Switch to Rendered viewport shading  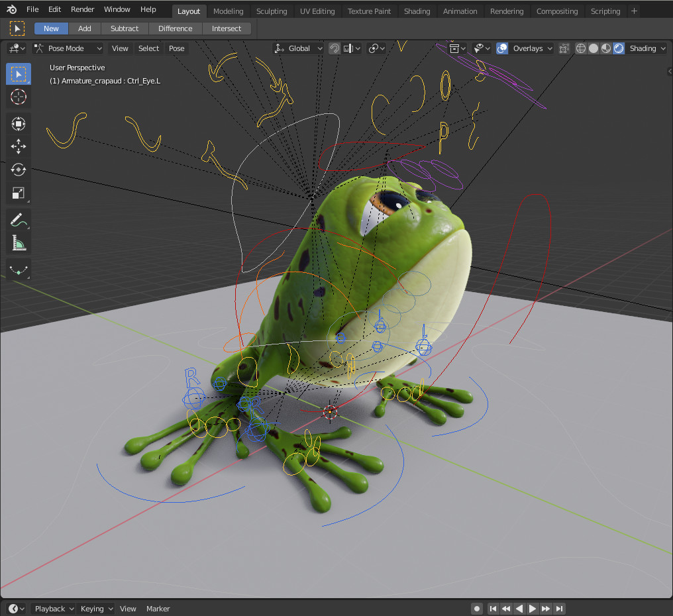(x=619, y=48)
